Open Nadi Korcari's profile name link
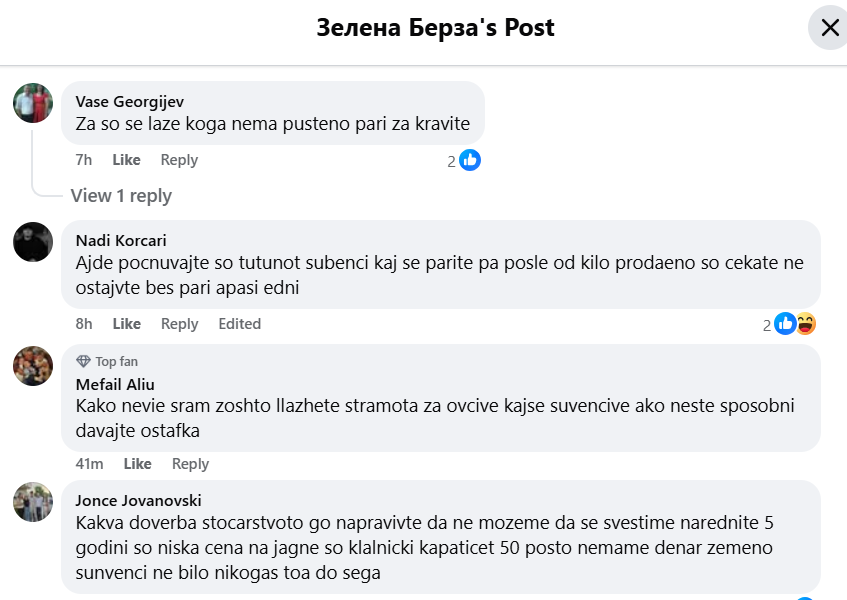 [121, 240]
